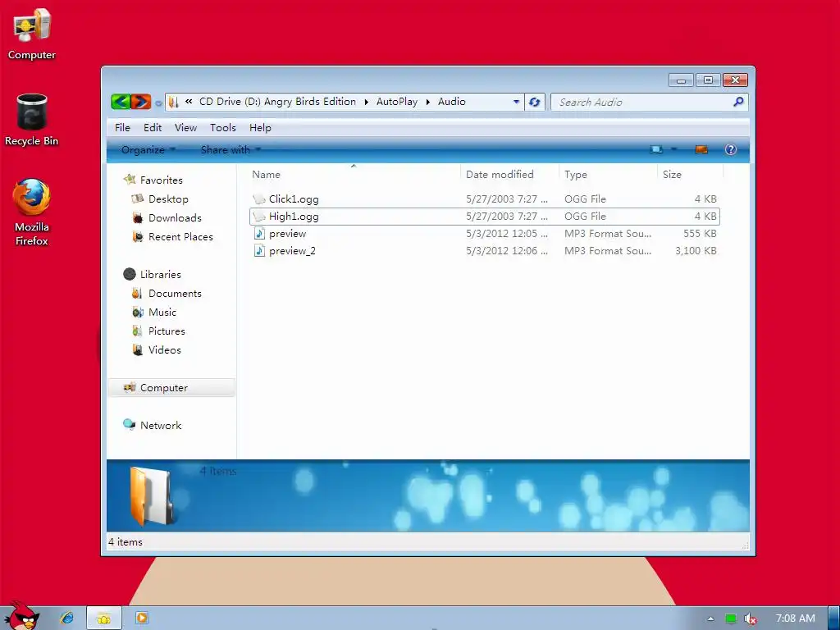Click the Show desktop button at taskbar end
Image resolution: width=840 pixels, height=630 pixels.
pos(834,619)
